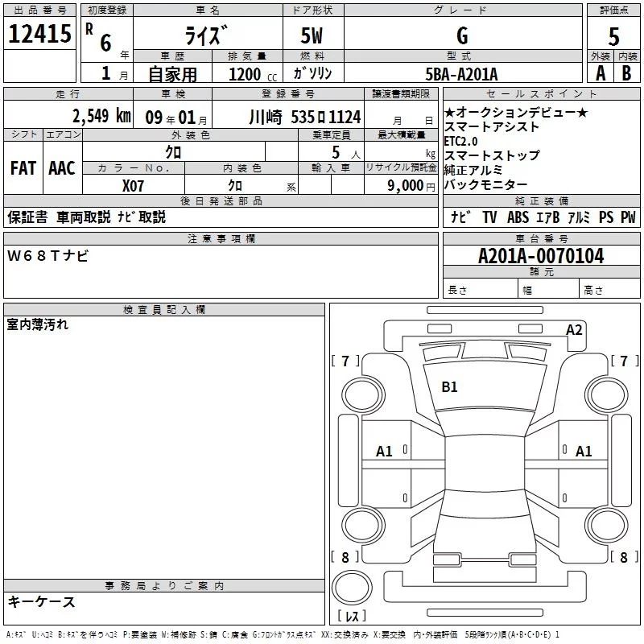This screenshot has width=644, height=644.
Task: Select the B1 mark on car diagram
Action: pos(449,387)
